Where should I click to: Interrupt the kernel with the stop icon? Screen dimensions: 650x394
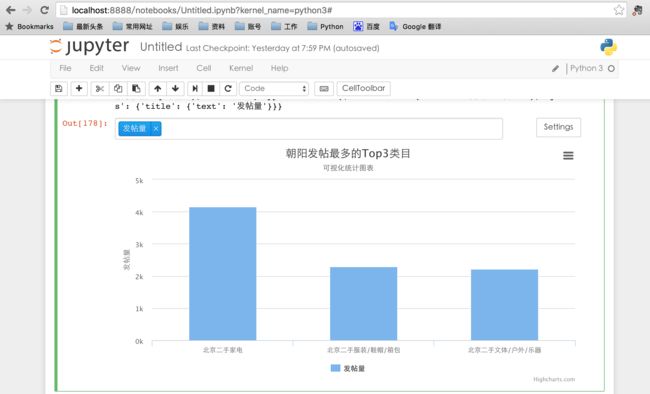click(211, 88)
